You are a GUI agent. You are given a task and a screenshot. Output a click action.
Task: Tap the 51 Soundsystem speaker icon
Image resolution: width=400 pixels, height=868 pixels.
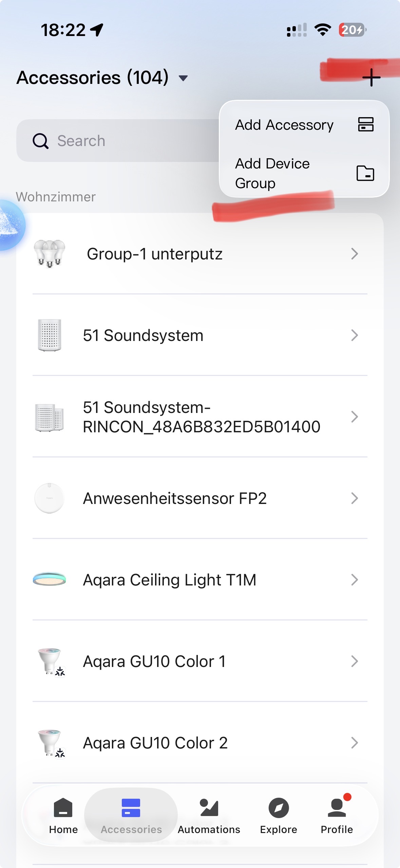(x=50, y=335)
